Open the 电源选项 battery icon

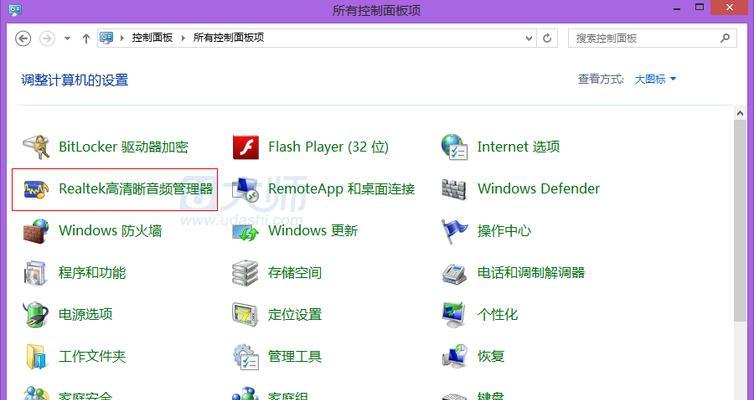(36, 314)
